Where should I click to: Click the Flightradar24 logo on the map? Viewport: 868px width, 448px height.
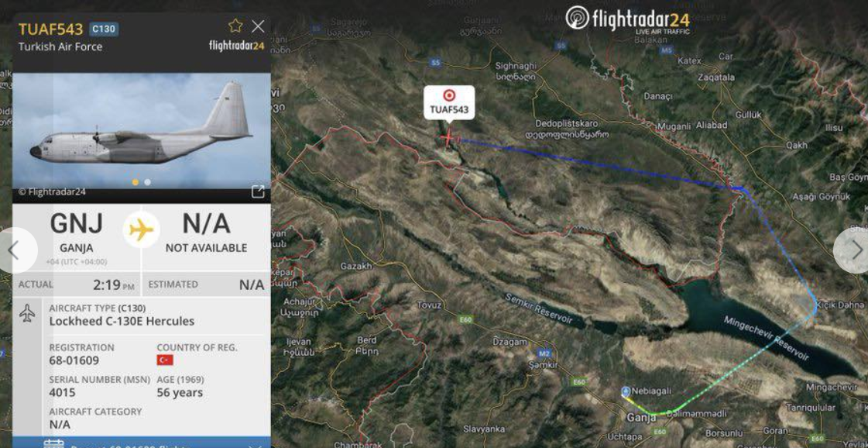point(628,20)
